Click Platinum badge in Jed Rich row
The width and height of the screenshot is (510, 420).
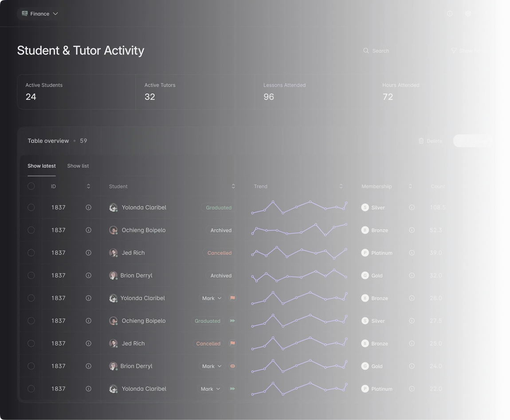tap(377, 253)
